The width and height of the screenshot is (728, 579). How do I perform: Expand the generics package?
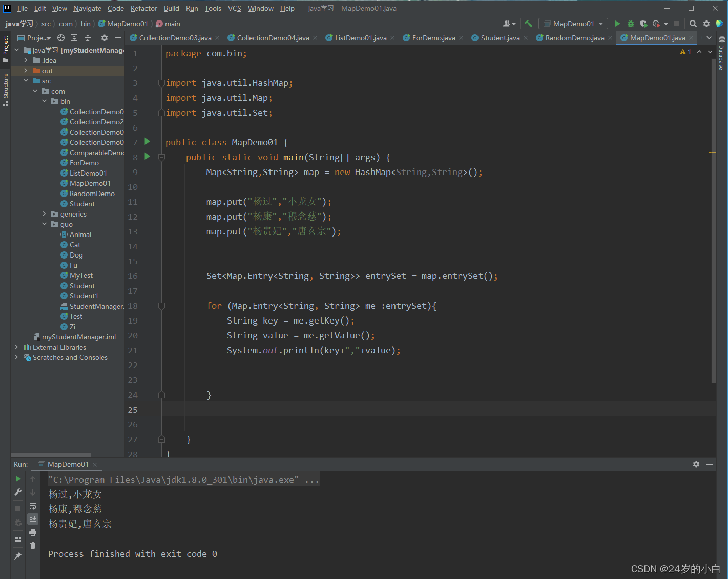(x=44, y=214)
